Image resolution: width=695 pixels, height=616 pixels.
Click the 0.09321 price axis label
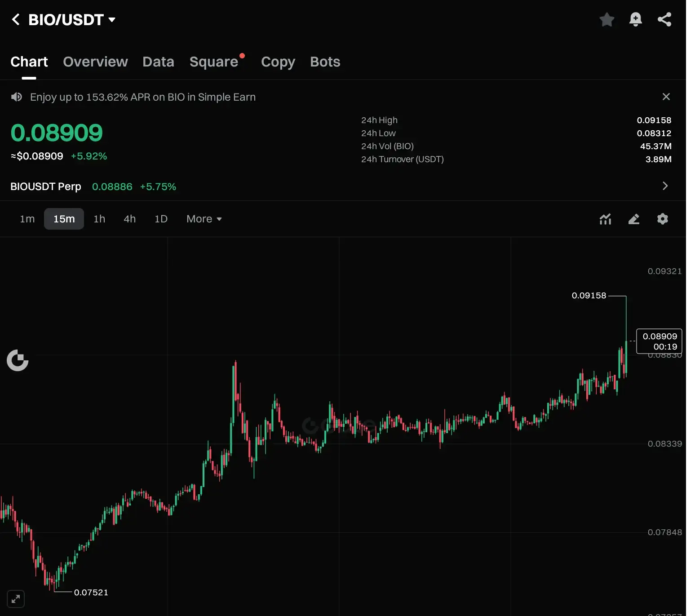pos(664,271)
